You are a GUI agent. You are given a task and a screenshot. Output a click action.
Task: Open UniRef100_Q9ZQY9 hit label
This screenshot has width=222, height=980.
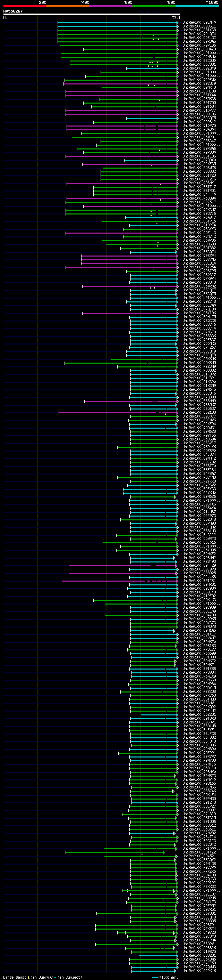click(x=199, y=68)
